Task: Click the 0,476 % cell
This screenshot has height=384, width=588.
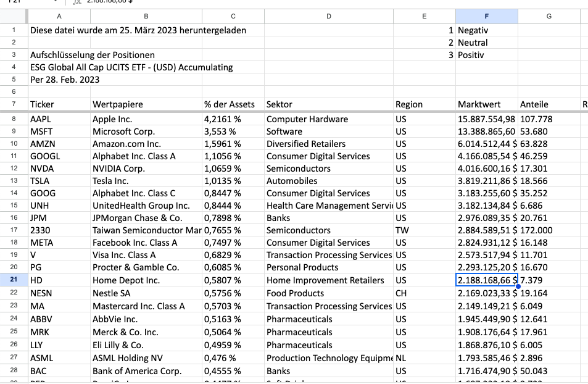Action: coord(233,358)
